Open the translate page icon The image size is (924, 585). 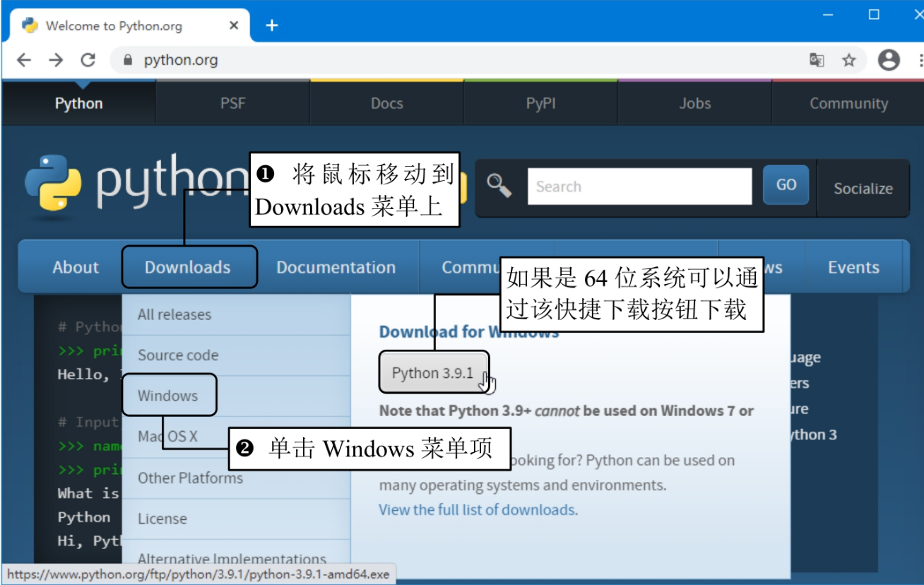tap(817, 60)
